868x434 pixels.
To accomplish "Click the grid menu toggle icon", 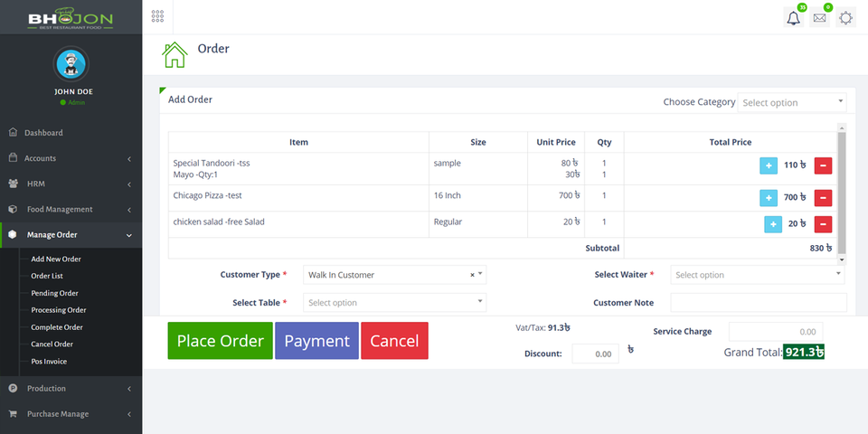I will coord(157,16).
